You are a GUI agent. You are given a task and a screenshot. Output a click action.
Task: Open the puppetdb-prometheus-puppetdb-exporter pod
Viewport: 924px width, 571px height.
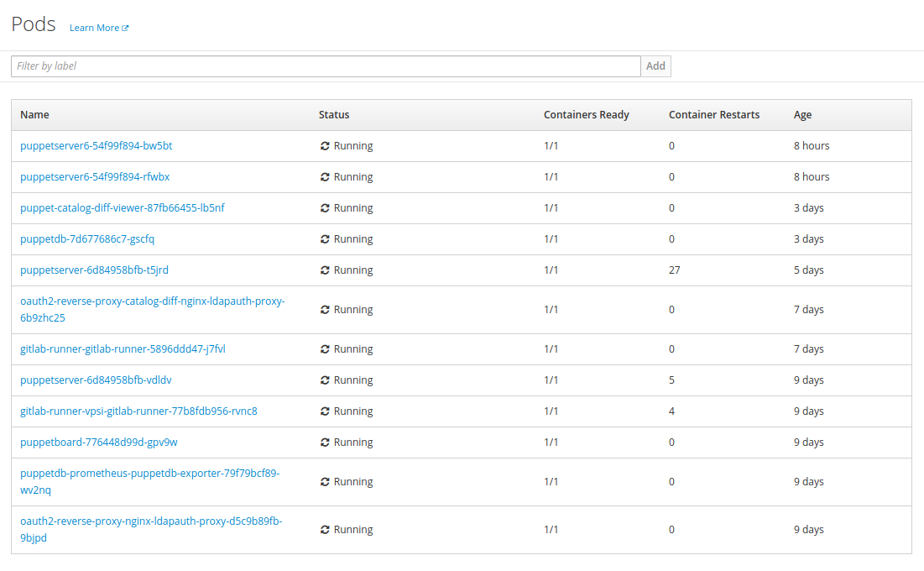point(149,474)
